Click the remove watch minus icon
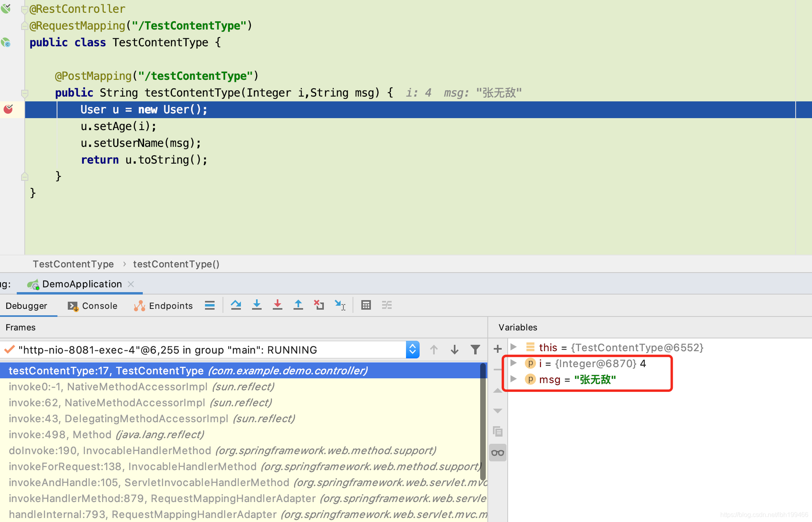The image size is (812, 522). 498,370
